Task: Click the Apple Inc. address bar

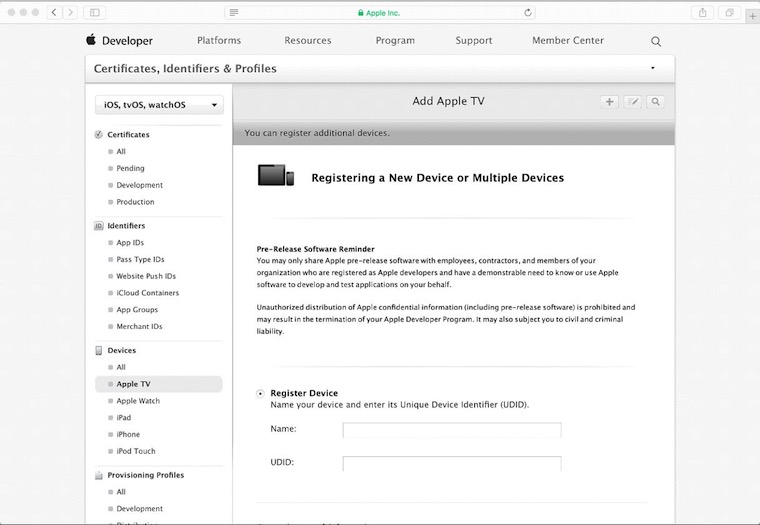Action: [380, 13]
